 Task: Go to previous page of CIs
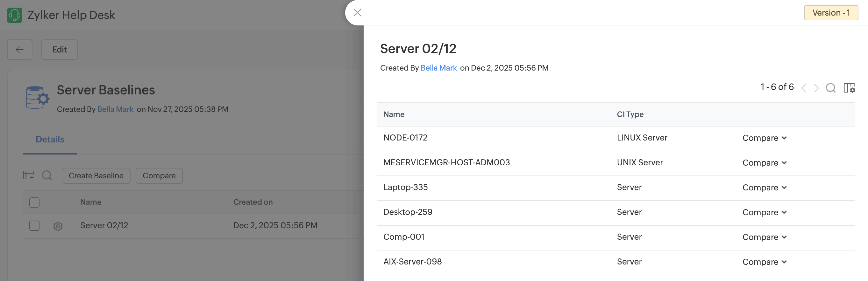804,88
